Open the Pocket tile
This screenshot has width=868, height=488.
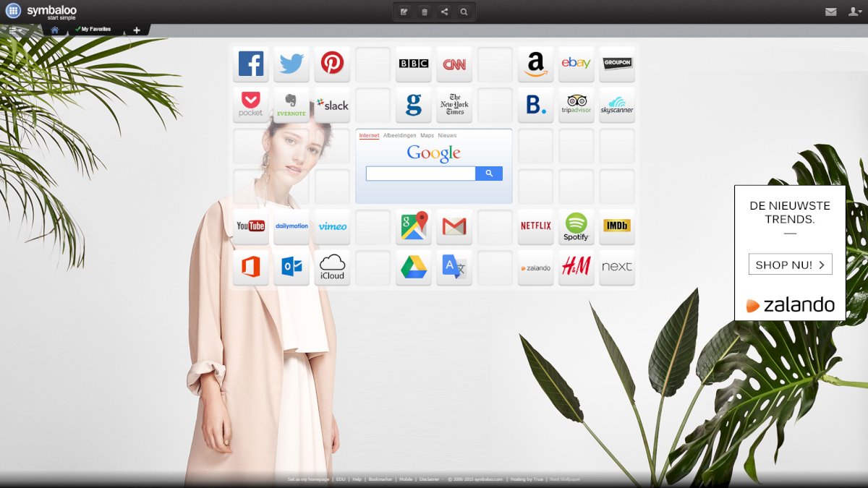(x=251, y=105)
